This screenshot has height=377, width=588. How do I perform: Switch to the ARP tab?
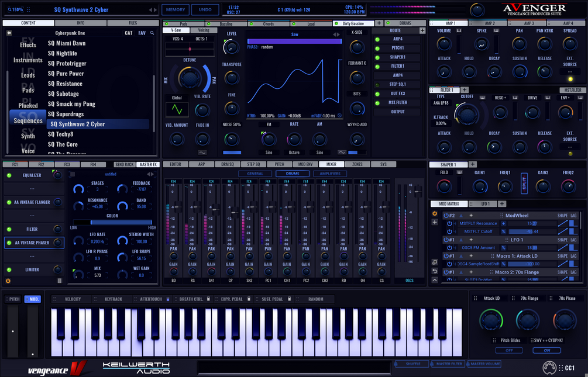pos(201,164)
